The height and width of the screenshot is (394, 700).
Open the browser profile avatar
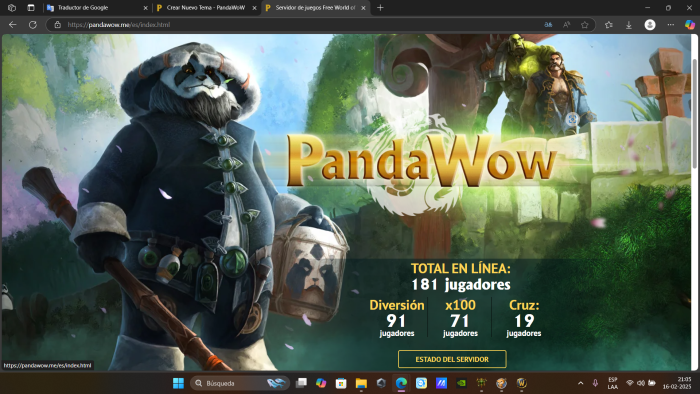coord(650,25)
